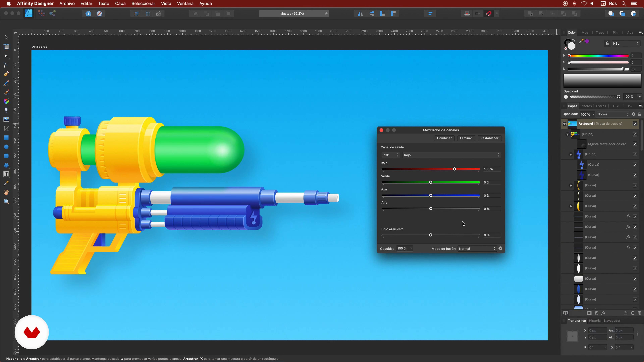Open snapping options dropdown arrow
This screenshot has width=644, height=362.
[497, 13]
